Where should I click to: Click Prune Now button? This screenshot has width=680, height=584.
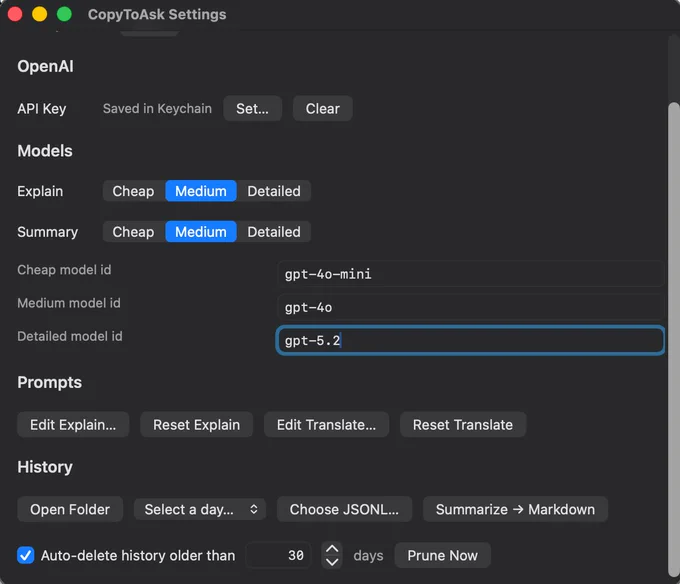click(x=442, y=555)
